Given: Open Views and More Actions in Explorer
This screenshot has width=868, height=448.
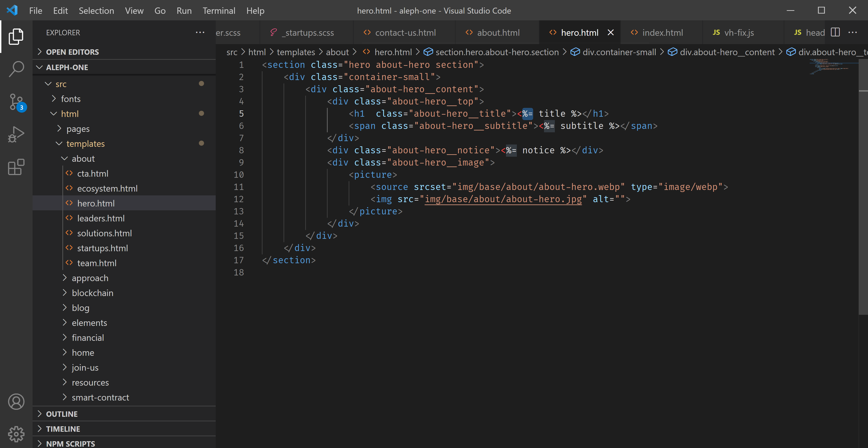Looking at the screenshot, I should 200,32.
